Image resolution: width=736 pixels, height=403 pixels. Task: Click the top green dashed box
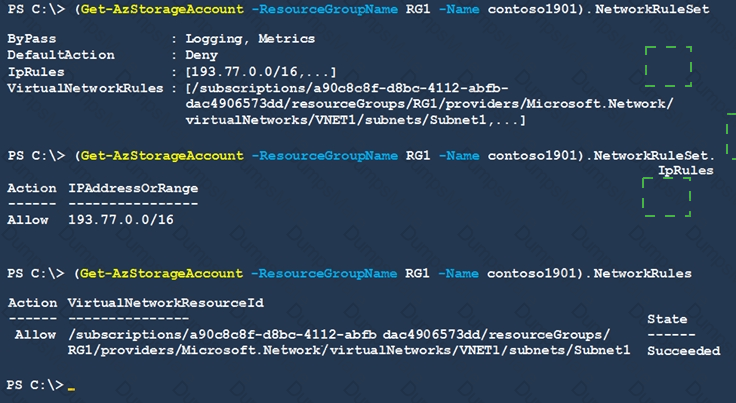pyautogui.click(x=668, y=66)
